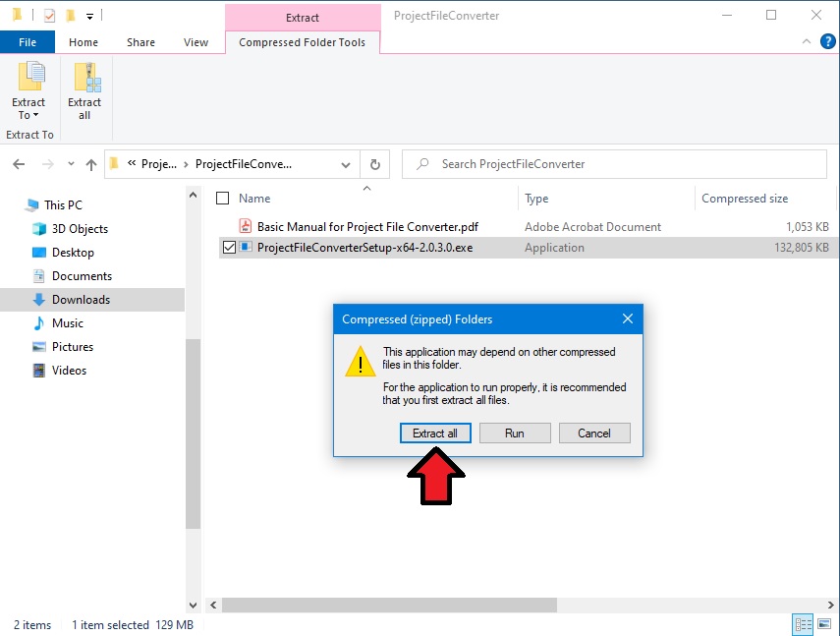Screen dimensions: 840x636
Task: Toggle the select-all checkbox in header
Action: [222, 199]
